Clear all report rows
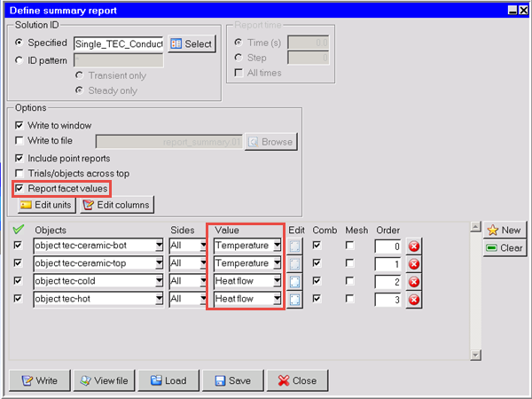 505,248
